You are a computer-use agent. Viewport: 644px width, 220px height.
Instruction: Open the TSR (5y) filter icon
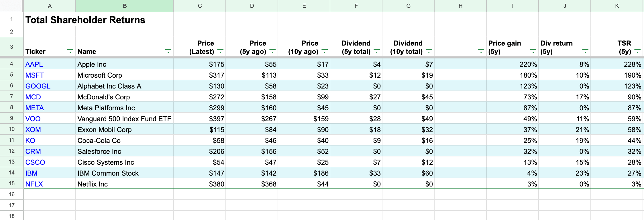(x=637, y=51)
